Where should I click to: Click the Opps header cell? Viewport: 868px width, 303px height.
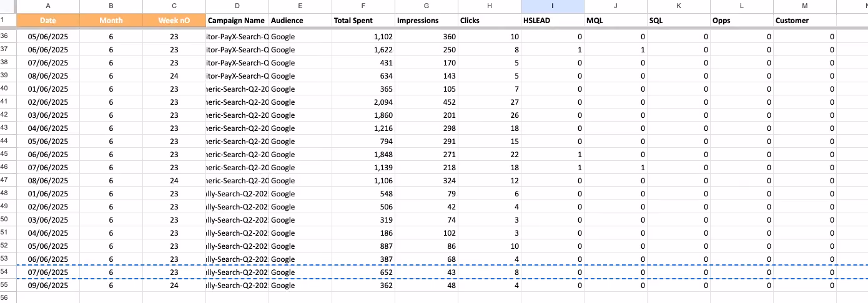coord(742,21)
